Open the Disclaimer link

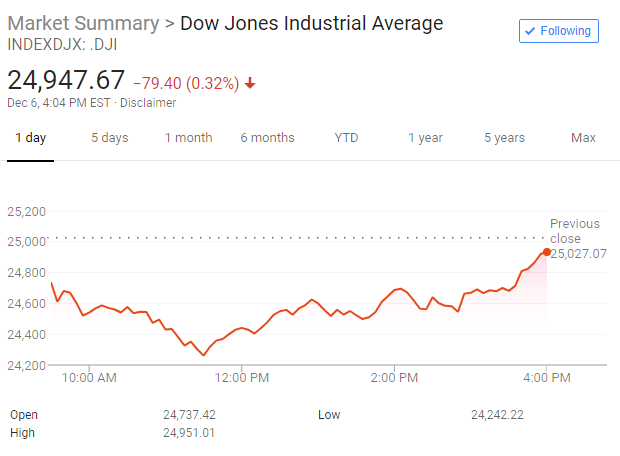(x=148, y=103)
